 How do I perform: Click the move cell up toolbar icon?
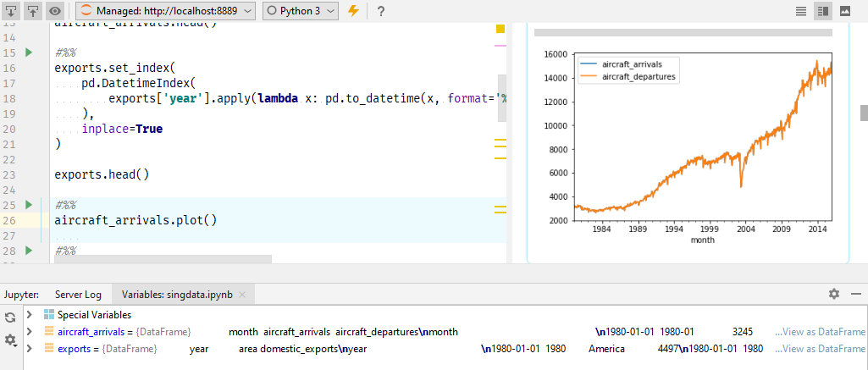pyautogui.click(x=33, y=10)
